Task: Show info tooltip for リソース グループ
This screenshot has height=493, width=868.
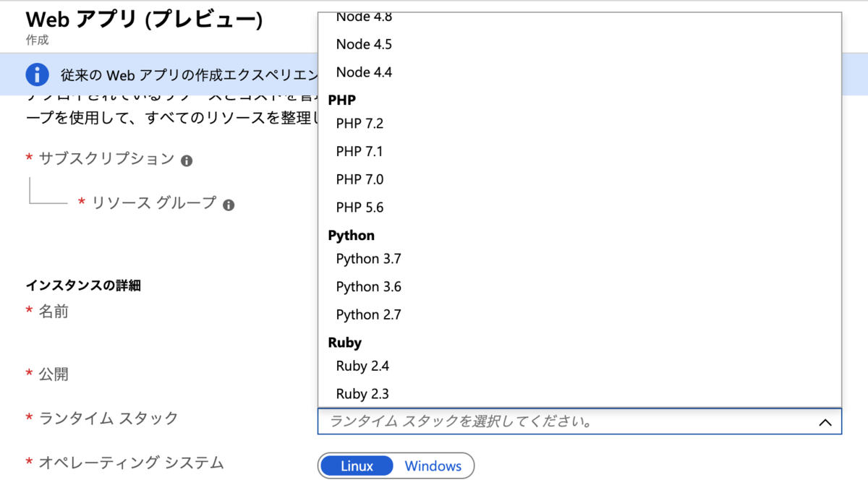Action: [x=229, y=205]
